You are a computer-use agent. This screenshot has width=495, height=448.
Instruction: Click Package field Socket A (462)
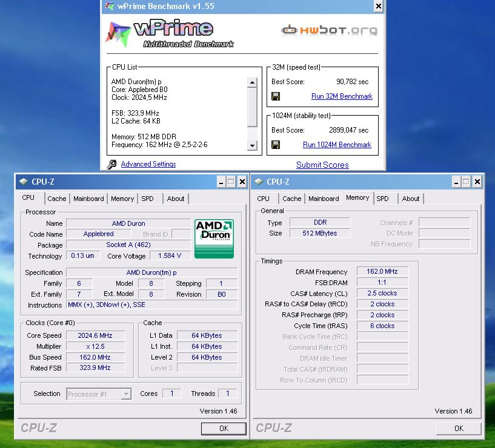[128, 245]
